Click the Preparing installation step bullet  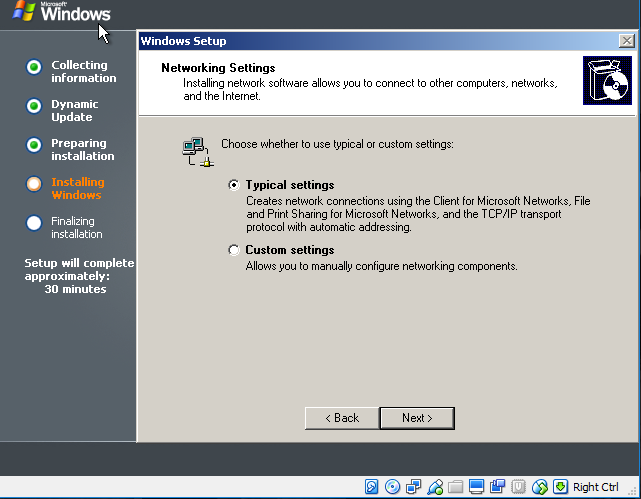point(34,145)
